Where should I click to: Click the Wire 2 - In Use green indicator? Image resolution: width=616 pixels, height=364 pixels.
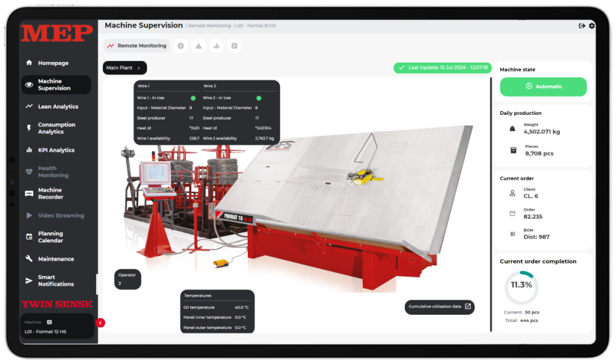click(259, 98)
